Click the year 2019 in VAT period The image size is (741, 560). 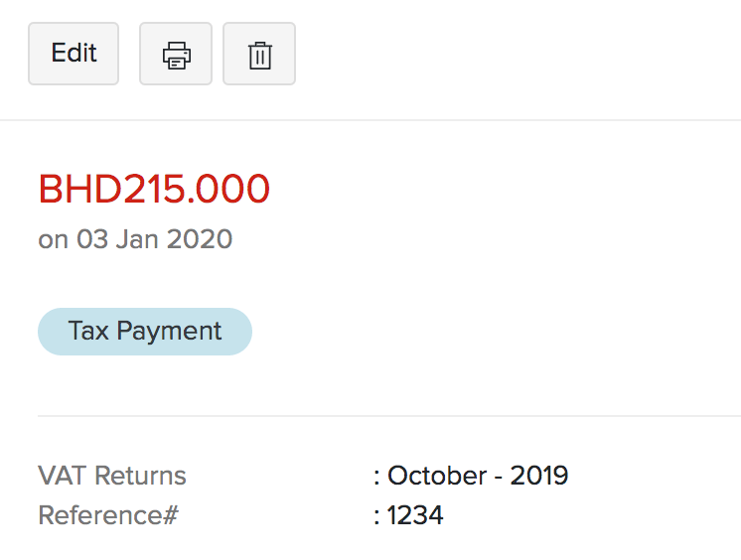point(539,475)
